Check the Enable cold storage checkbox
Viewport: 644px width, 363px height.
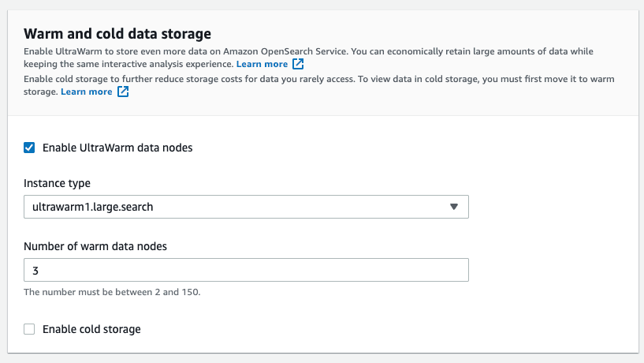pyautogui.click(x=29, y=329)
